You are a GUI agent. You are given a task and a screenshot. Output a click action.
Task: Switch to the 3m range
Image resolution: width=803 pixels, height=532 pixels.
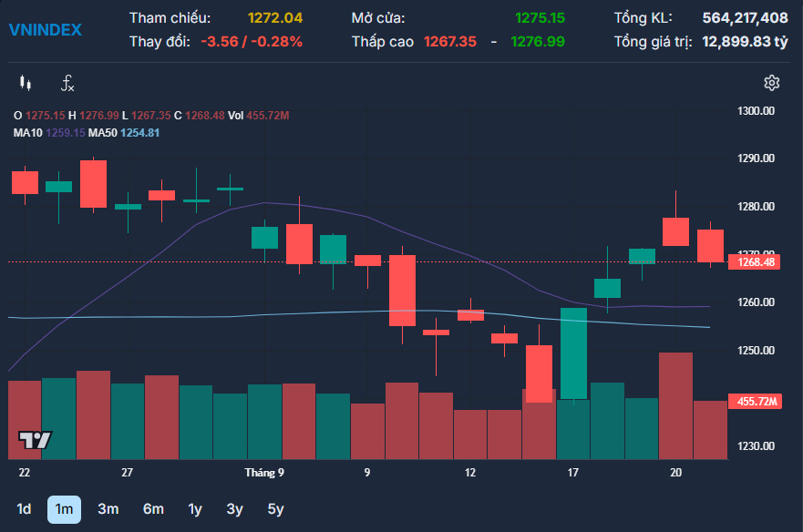[x=108, y=509]
